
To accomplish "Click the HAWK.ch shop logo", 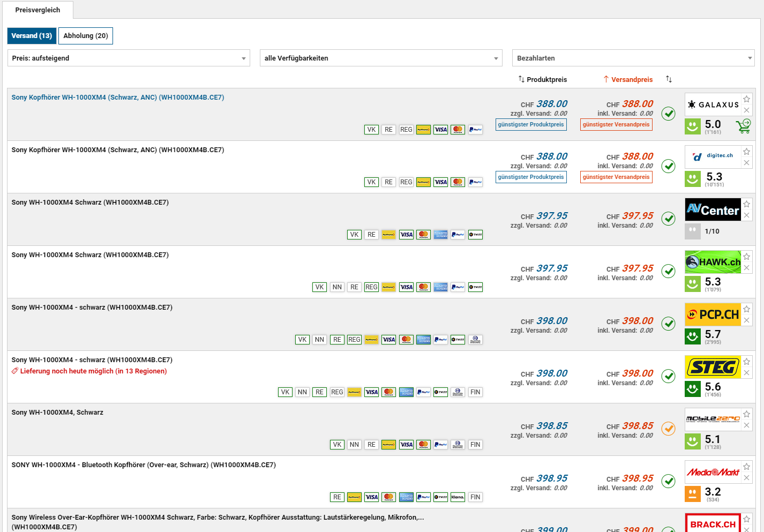I will coord(713,262).
